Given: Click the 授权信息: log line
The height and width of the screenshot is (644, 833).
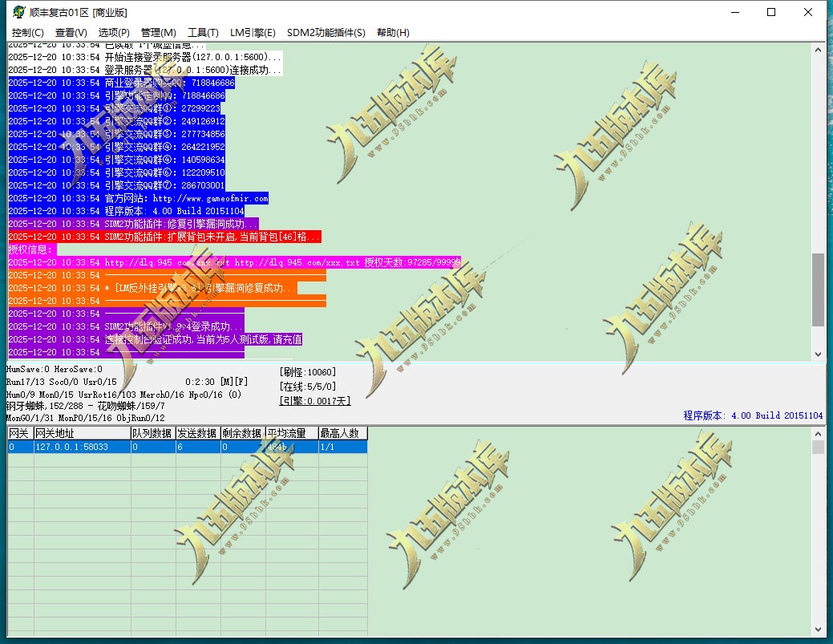Looking at the screenshot, I should point(32,249).
